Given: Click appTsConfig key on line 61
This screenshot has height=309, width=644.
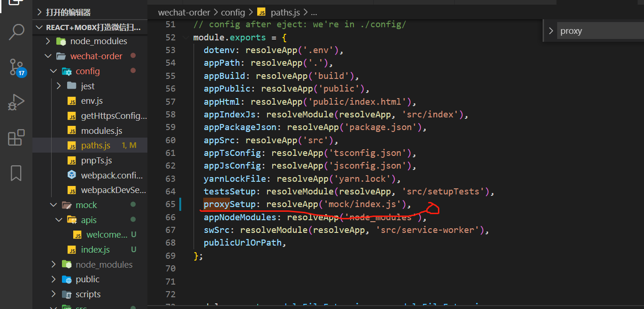Looking at the screenshot, I should pyautogui.click(x=232, y=153).
